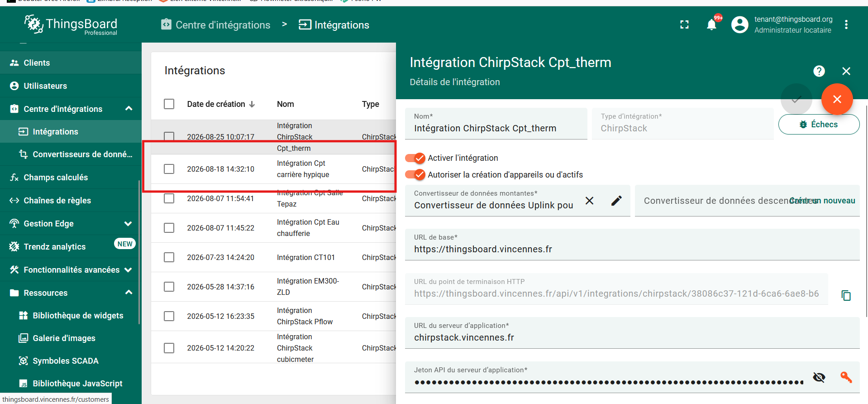
Task: Toggle Autoriser la création d'appareils switch
Action: pos(415,175)
